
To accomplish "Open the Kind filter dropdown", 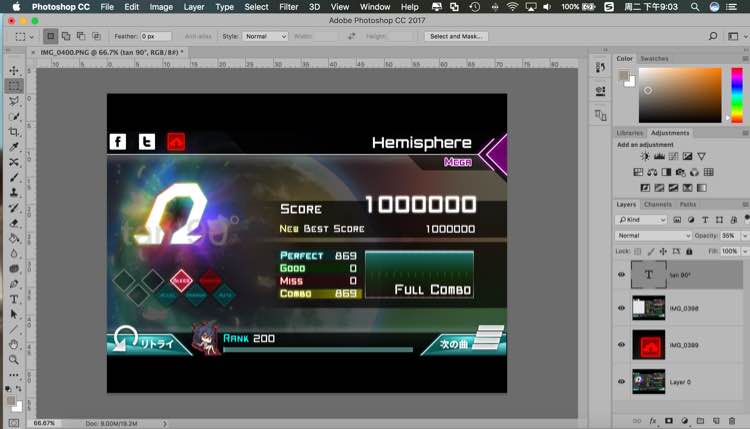I will click(641, 220).
